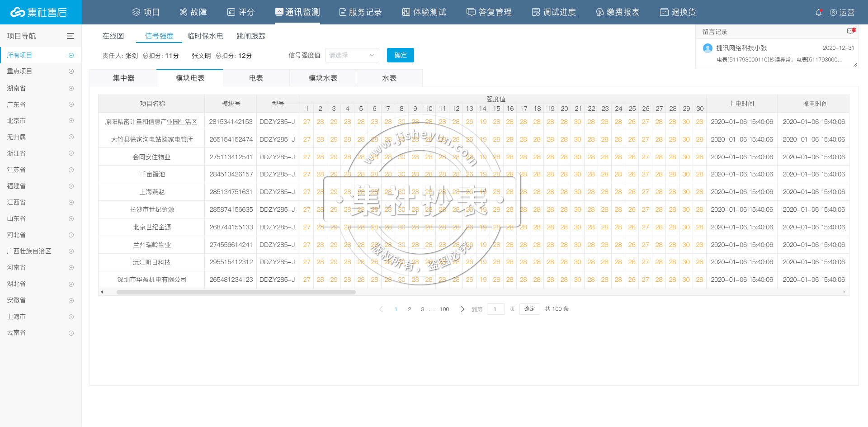
Task: Expand the 广东省 plus icon
Action: point(71,104)
